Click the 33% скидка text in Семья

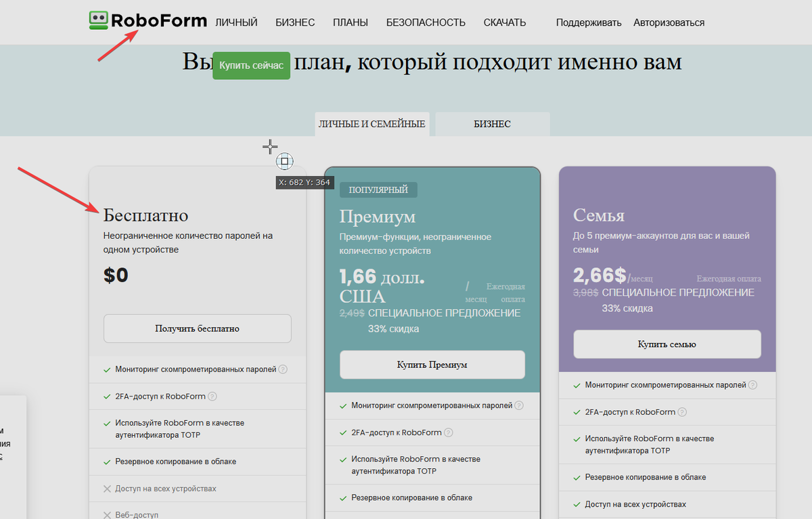[x=627, y=308]
